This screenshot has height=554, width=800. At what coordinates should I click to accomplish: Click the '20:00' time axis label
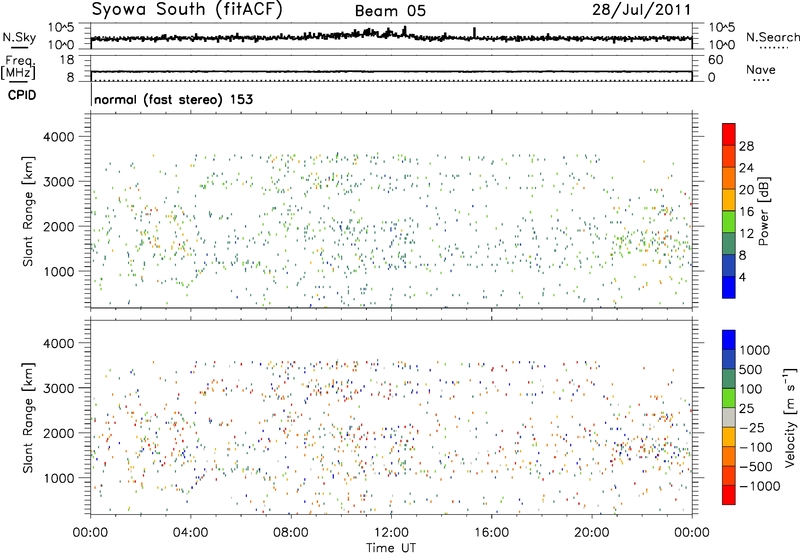pyautogui.click(x=591, y=533)
